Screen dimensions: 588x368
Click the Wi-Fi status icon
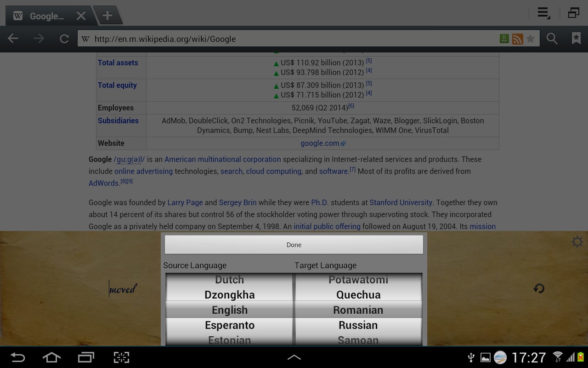click(558, 357)
